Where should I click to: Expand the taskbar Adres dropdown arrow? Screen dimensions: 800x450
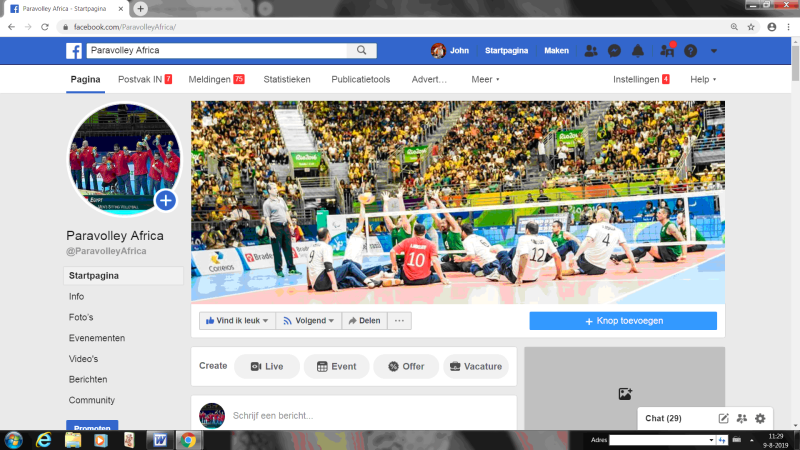(x=711, y=440)
